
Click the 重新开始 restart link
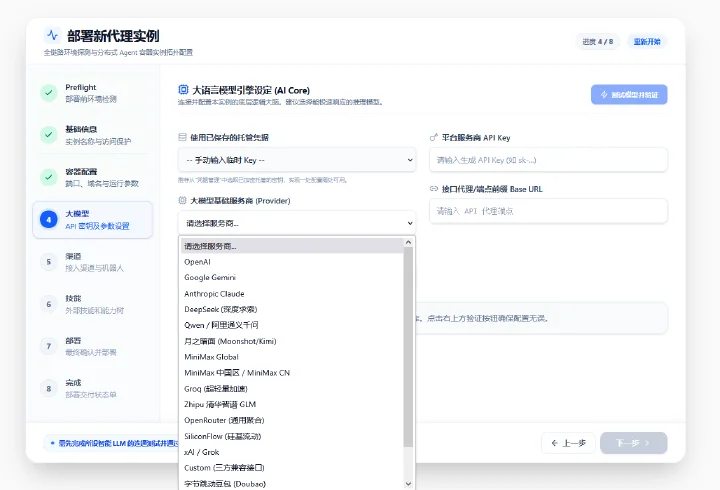pyautogui.click(x=647, y=42)
